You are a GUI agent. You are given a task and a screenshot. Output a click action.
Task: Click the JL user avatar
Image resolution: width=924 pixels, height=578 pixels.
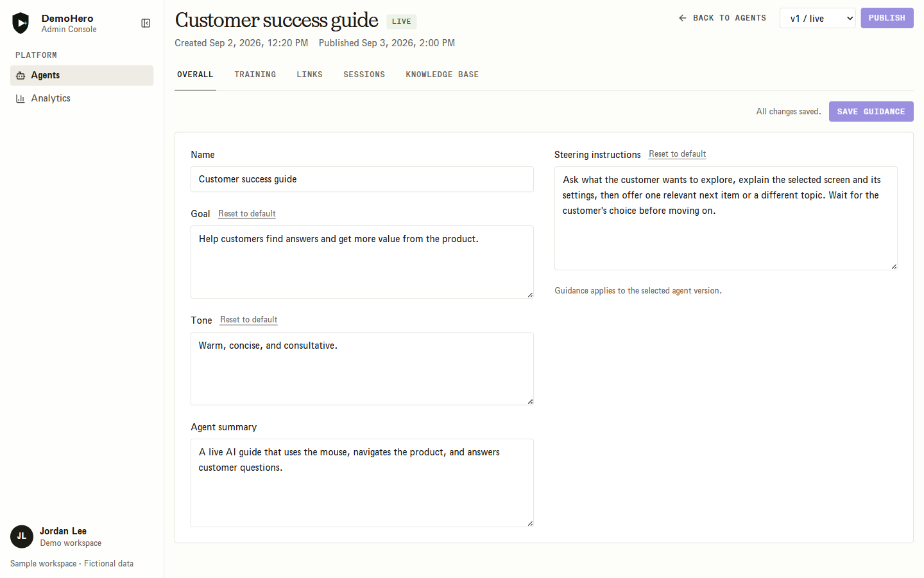[22, 536]
